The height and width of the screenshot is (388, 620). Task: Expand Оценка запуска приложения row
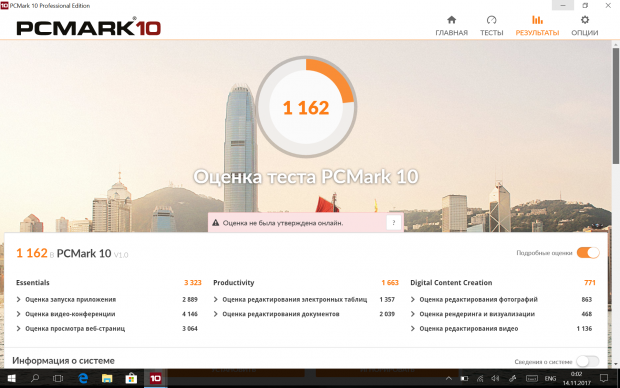pos(107,299)
